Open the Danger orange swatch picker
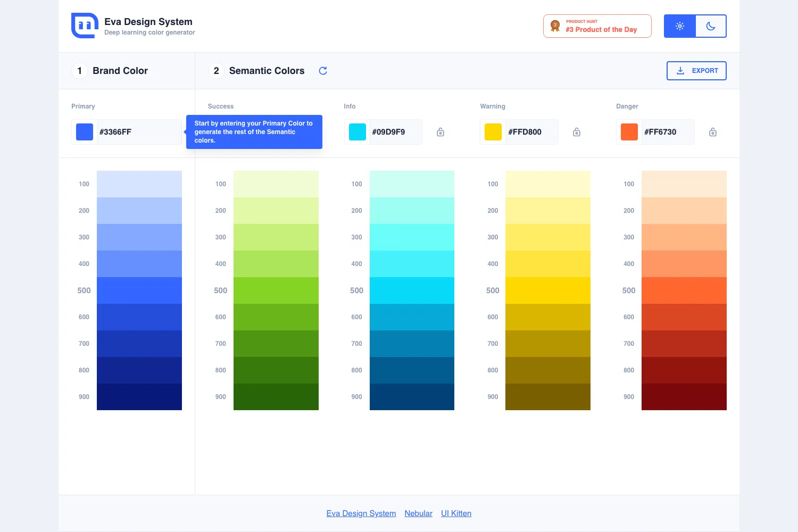The height and width of the screenshot is (532, 798). coord(629,132)
